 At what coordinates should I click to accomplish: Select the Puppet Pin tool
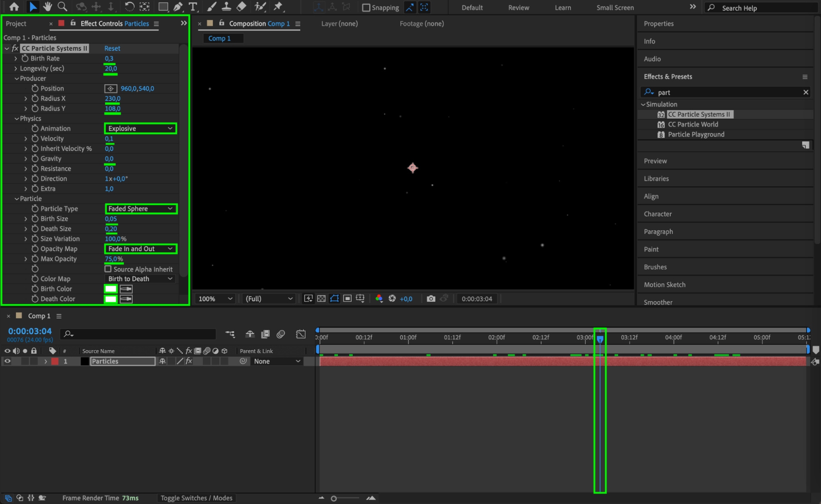(x=278, y=7)
